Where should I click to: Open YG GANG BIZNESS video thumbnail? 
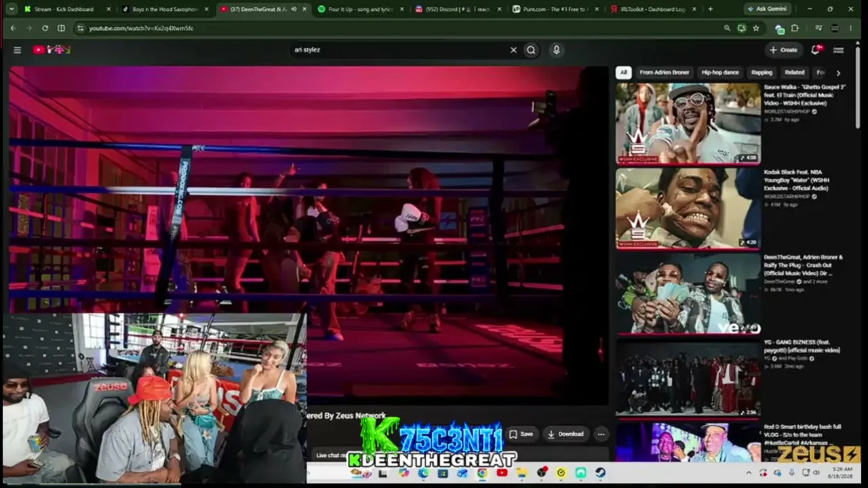(x=688, y=378)
